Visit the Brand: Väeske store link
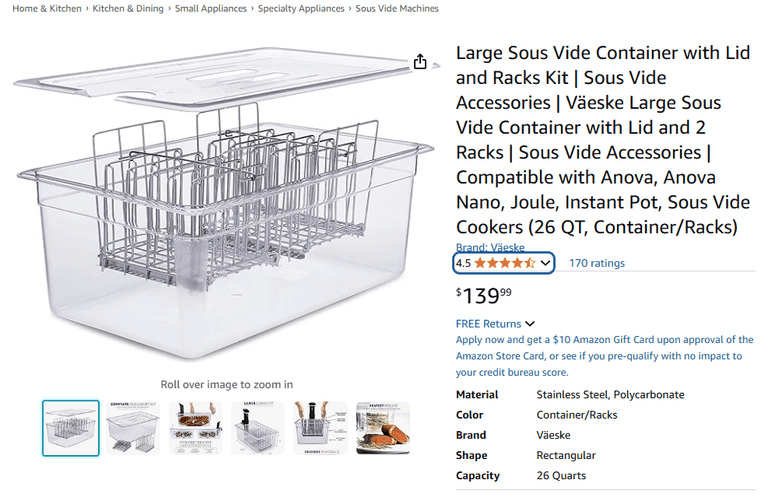The height and width of the screenshot is (497, 768). pyautogui.click(x=490, y=247)
